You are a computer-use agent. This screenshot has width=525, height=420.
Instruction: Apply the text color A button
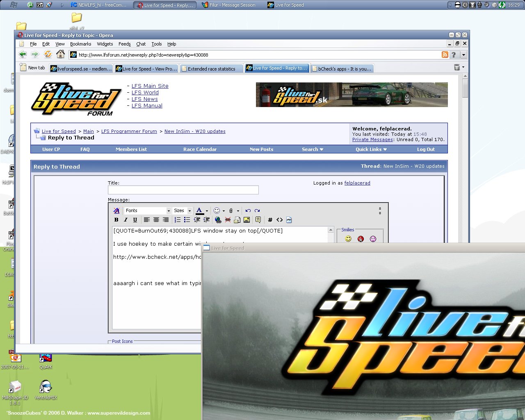coord(199,210)
